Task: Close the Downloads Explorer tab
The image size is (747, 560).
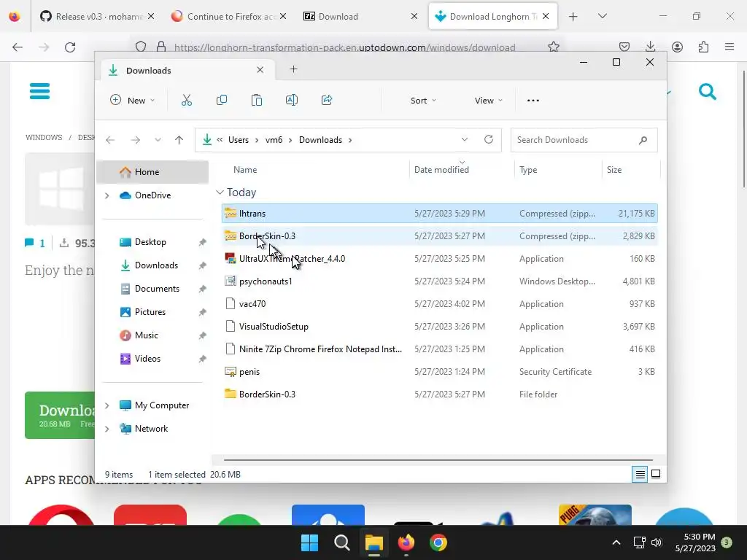Action: (260, 70)
